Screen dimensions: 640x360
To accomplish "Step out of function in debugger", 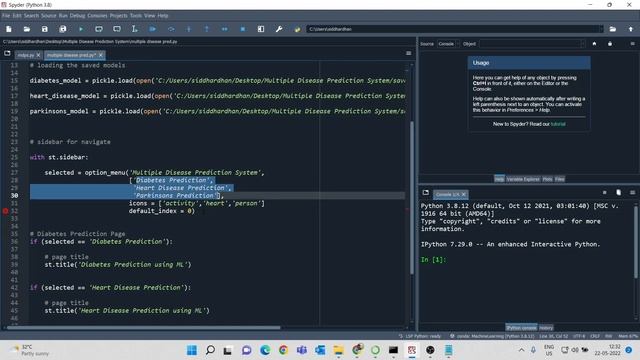I will click(207, 29).
